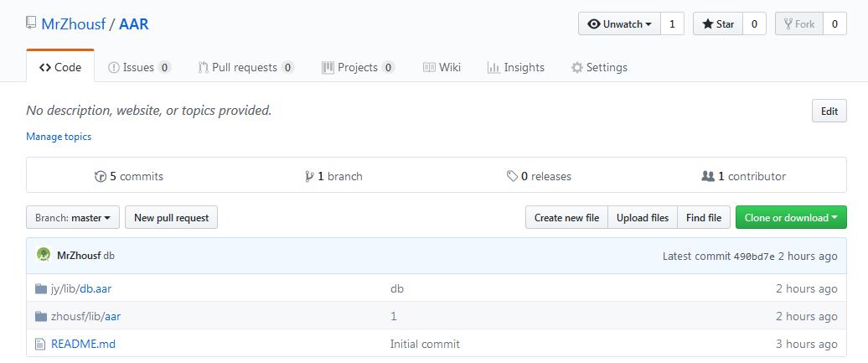868x363 pixels.
Task: Switch to the Issues tab
Action: [139, 68]
